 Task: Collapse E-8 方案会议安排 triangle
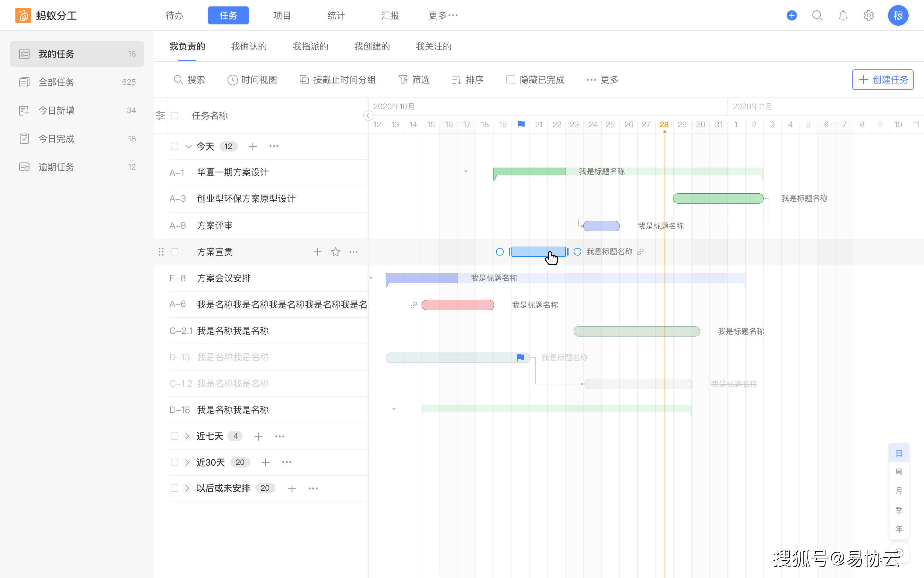371,278
